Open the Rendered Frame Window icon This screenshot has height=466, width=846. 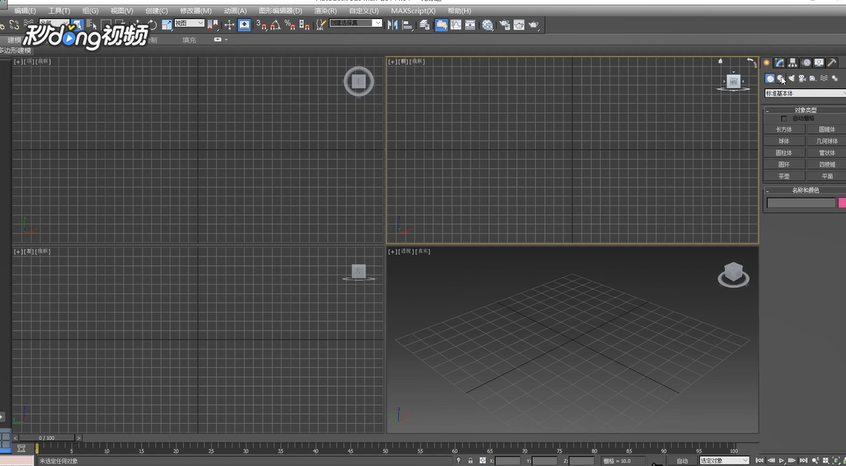pos(519,25)
